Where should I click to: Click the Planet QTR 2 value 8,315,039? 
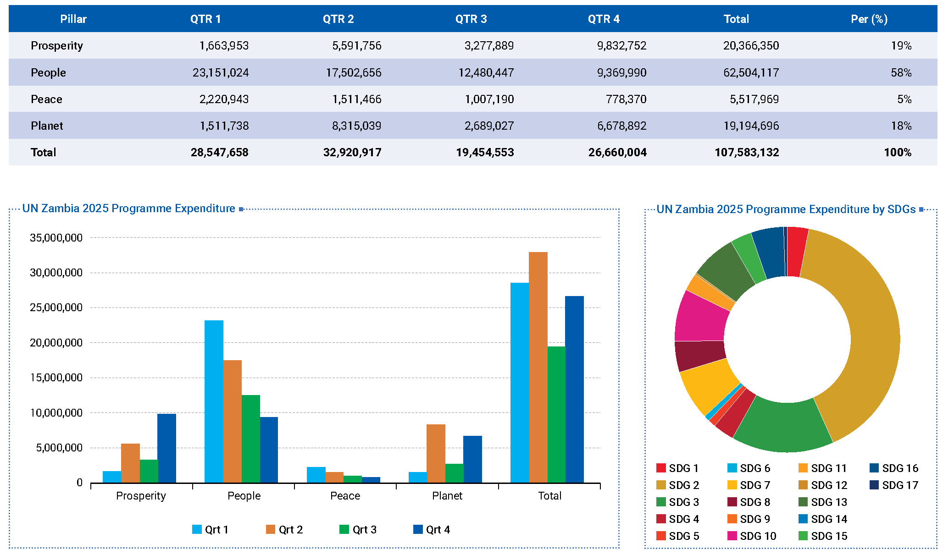(356, 126)
